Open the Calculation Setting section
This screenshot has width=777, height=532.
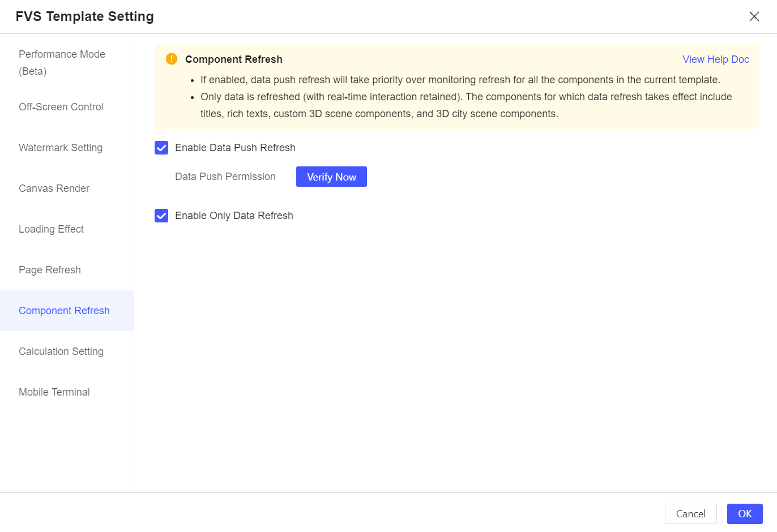tap(61, 351)
